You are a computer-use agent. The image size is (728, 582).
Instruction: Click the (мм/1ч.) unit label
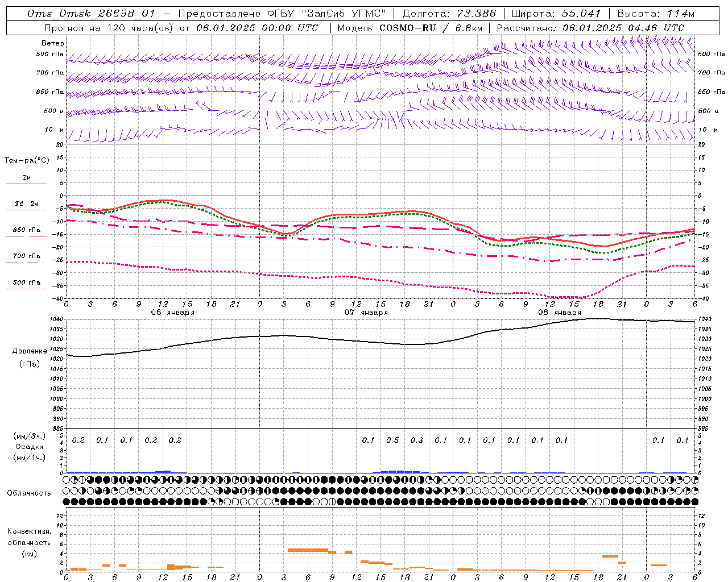pyautogui.click(x=30, y=458)
